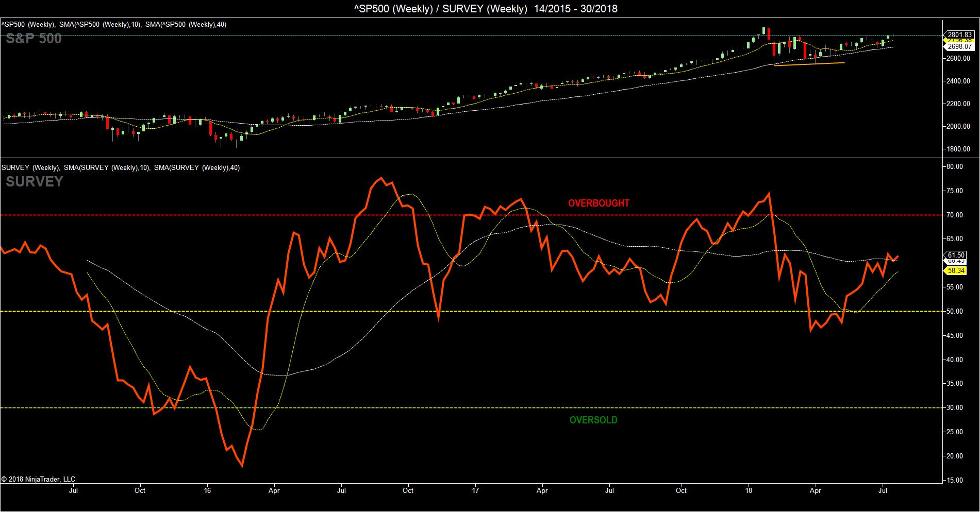Click the year 17 time axis label
Screen dimensions: 980x512
pyautogui.click(x=475, y=490)
